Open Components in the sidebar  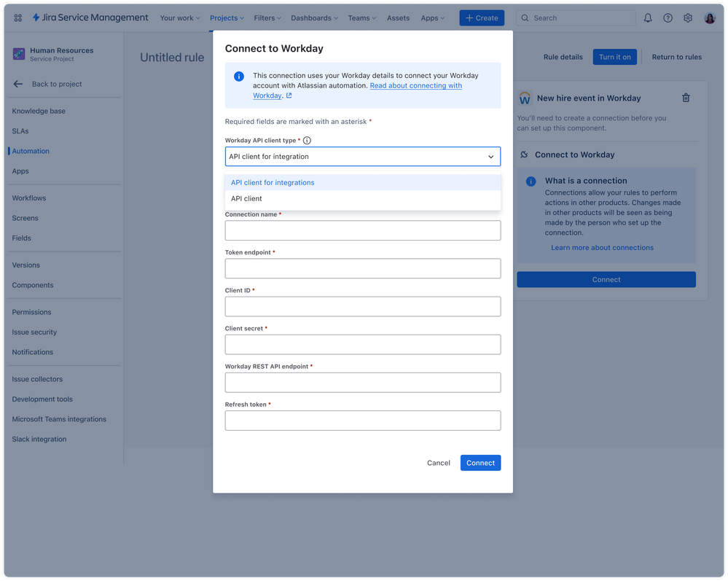[x=33, y=285]
